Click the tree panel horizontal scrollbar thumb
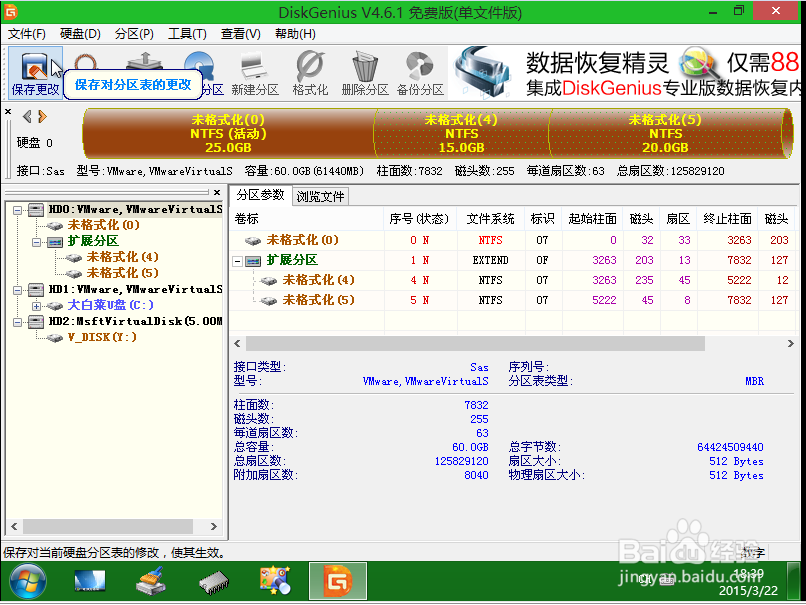 pyautogui.click(x=108, y=526)
